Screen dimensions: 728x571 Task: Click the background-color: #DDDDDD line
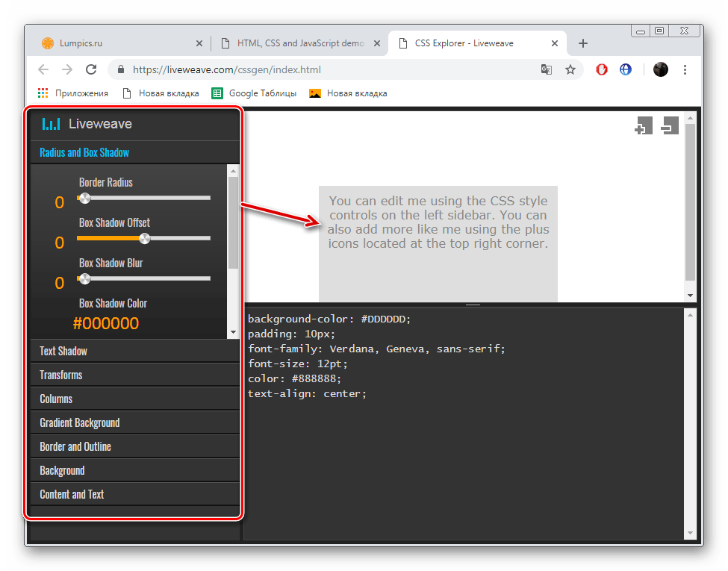pos(329,319)
